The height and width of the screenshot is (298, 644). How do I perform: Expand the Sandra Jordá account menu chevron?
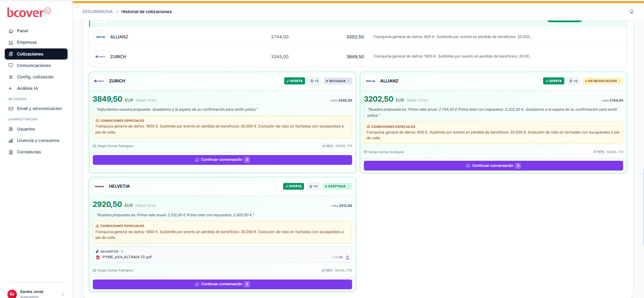63,294
